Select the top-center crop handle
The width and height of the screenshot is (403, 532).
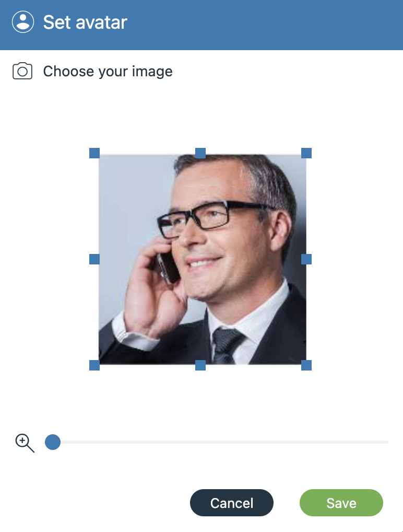(200, 153)
